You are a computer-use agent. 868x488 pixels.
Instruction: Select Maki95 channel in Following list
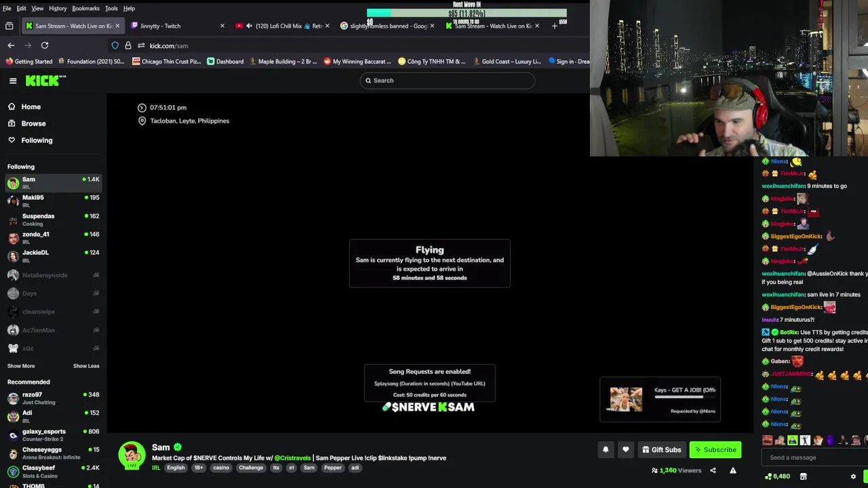coord(53,201)
